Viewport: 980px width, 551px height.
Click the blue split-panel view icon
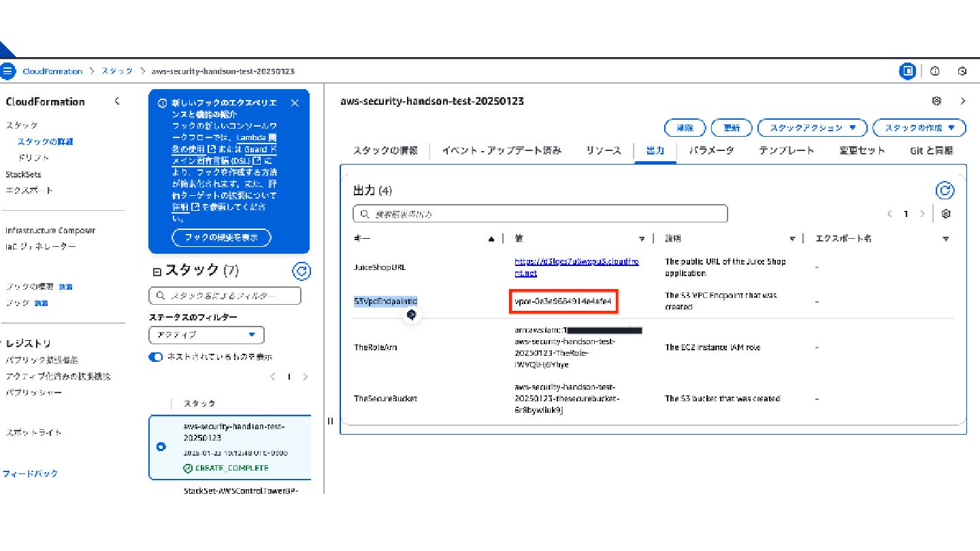pyautogui.click(x=907, y=71)
